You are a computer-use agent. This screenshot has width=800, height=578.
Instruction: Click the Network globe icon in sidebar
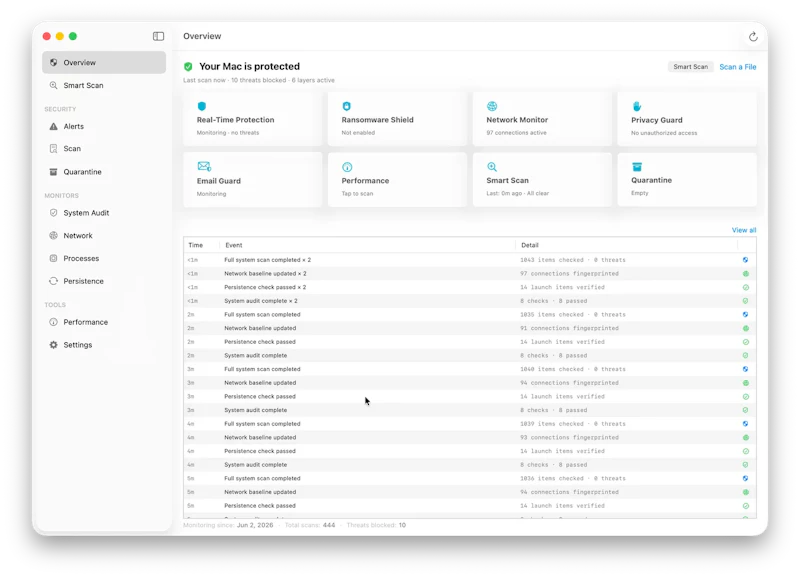click(54, 236)
